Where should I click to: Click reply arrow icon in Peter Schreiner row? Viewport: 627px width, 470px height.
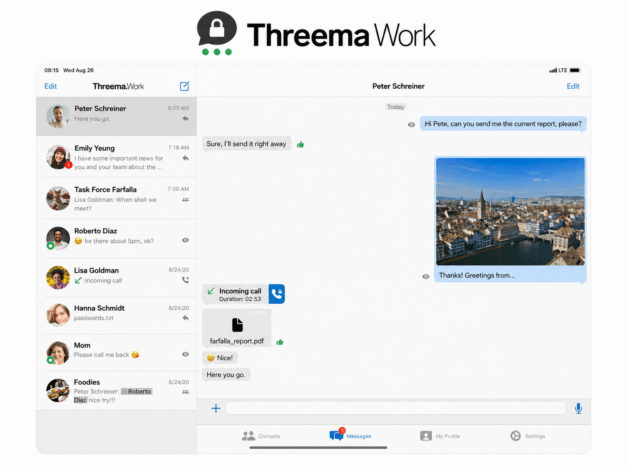tap(186, 119)
